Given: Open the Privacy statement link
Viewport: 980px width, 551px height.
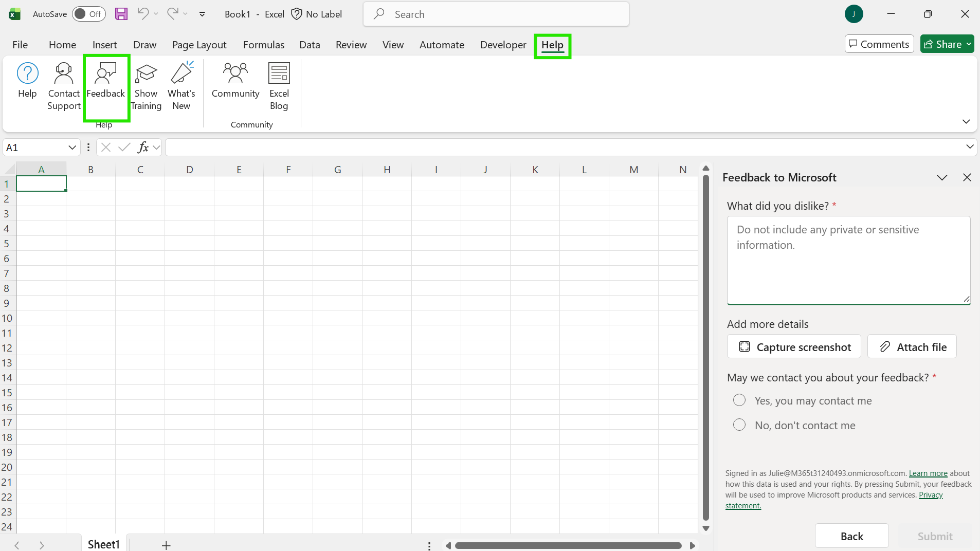Looking at the screenshot, I should point(931,495).
